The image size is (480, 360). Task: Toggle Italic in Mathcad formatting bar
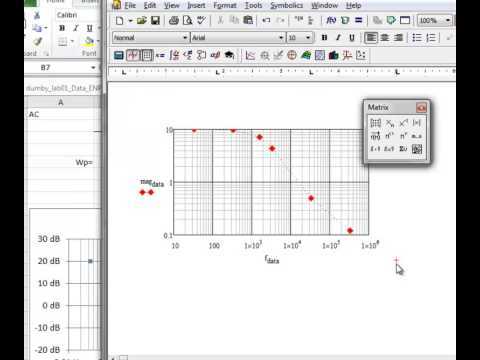pos(338,38)
